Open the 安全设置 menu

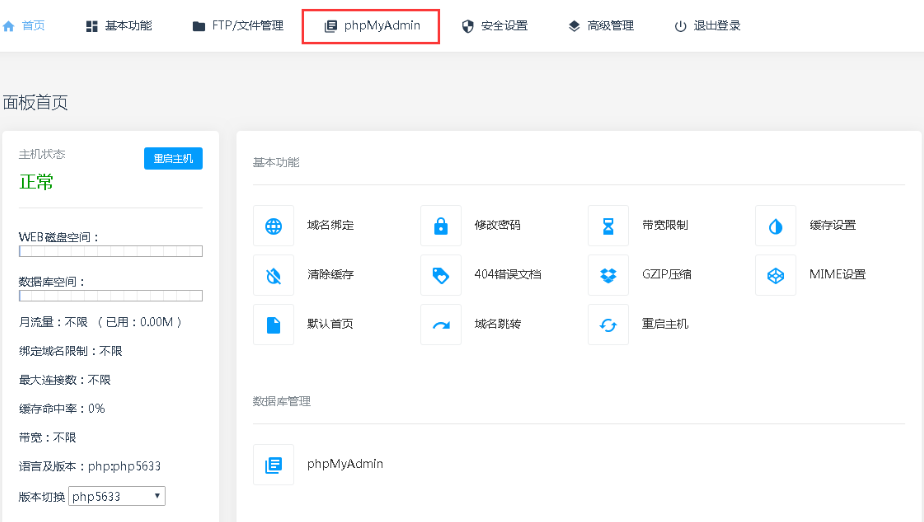coord(504,25)
